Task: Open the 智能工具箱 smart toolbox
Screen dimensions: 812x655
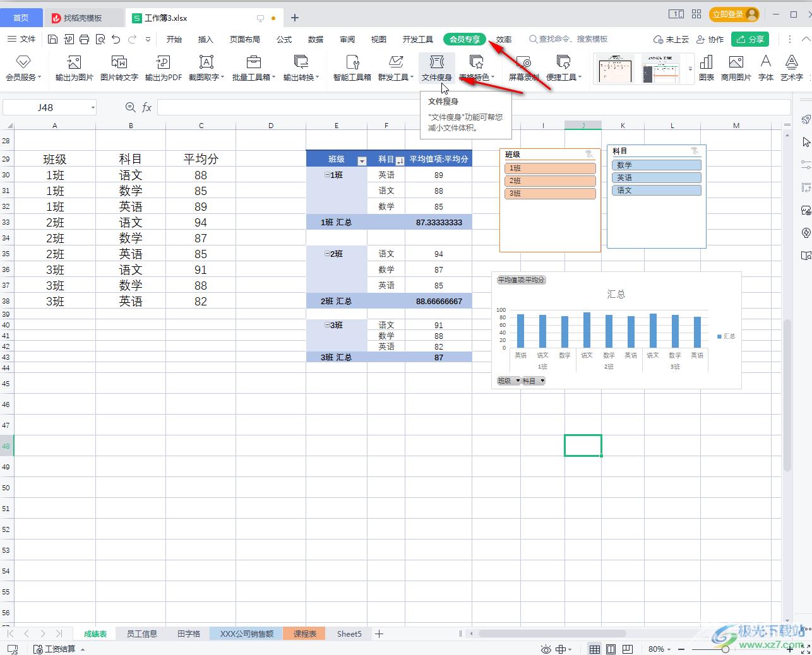Action: tap(352, 68)
